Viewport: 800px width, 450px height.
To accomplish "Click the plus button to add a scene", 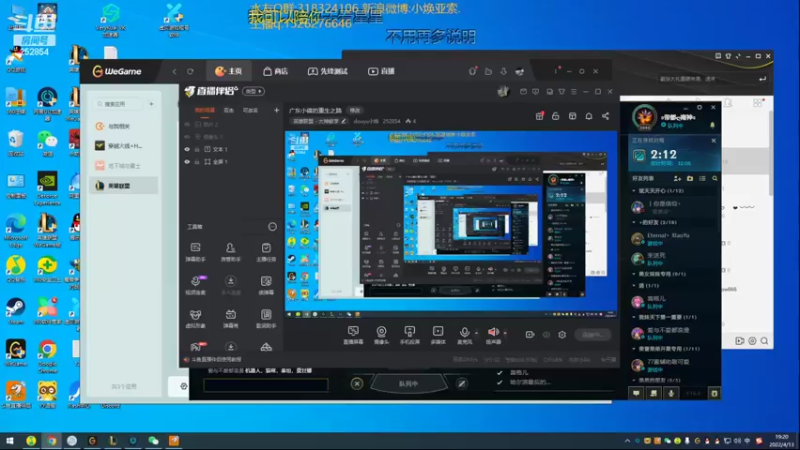I will (277, 110).
